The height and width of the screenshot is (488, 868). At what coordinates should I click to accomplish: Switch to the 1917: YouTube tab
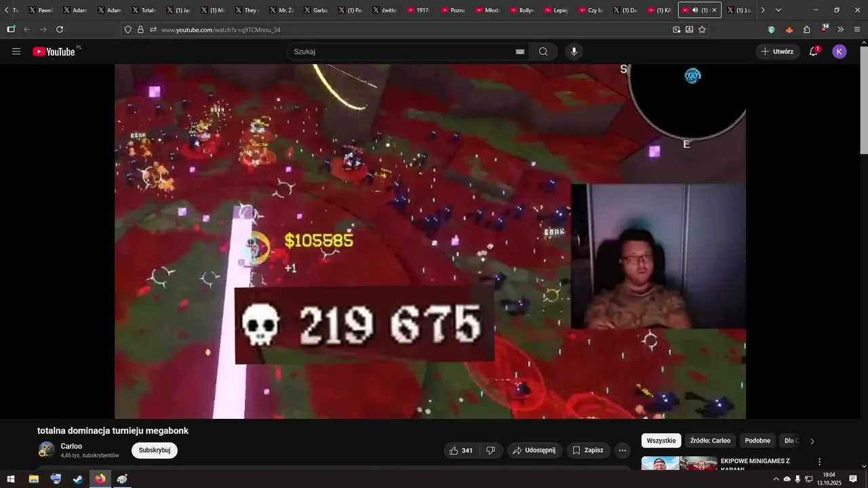coord(419,10)
